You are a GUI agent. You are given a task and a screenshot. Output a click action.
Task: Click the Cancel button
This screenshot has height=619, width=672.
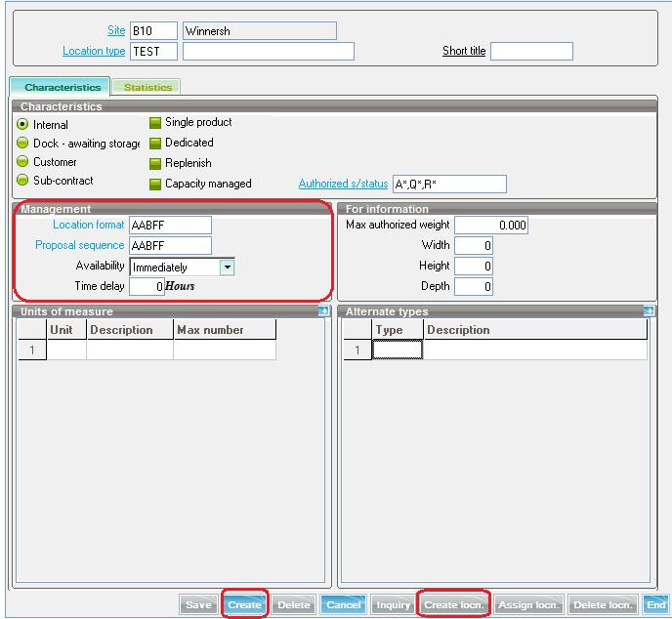[x=343, y=604]
